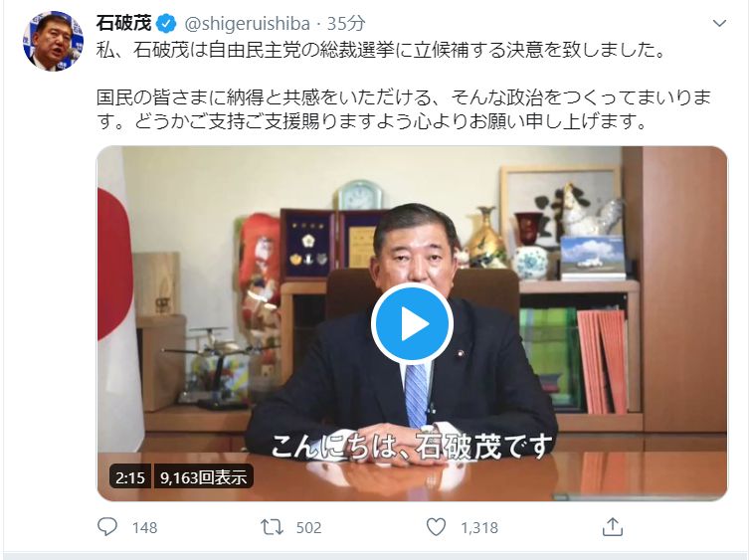The width and height of the screenshot is (750, 560).
Task: Click the video subtitle こんにちは、石破茂です
Action: point(412,447)
